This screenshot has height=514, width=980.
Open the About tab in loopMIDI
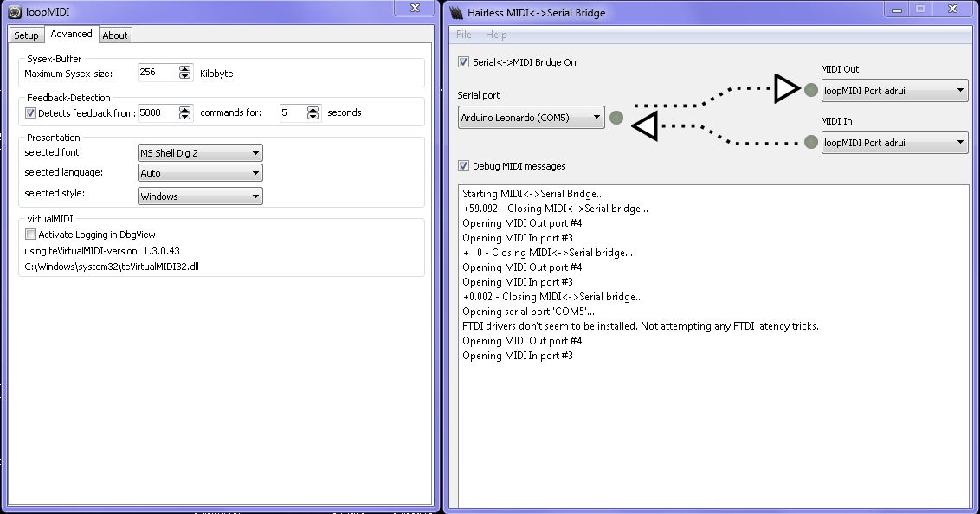(115, 35)
